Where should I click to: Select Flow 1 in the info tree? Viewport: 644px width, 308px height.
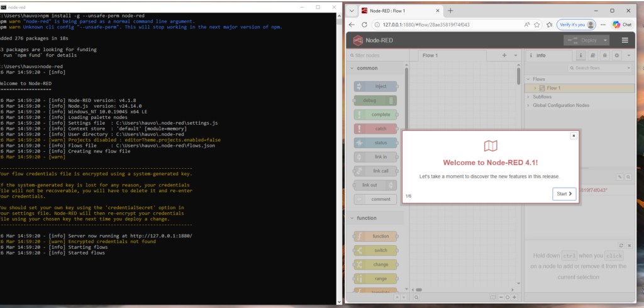click(x=553, y=88)
